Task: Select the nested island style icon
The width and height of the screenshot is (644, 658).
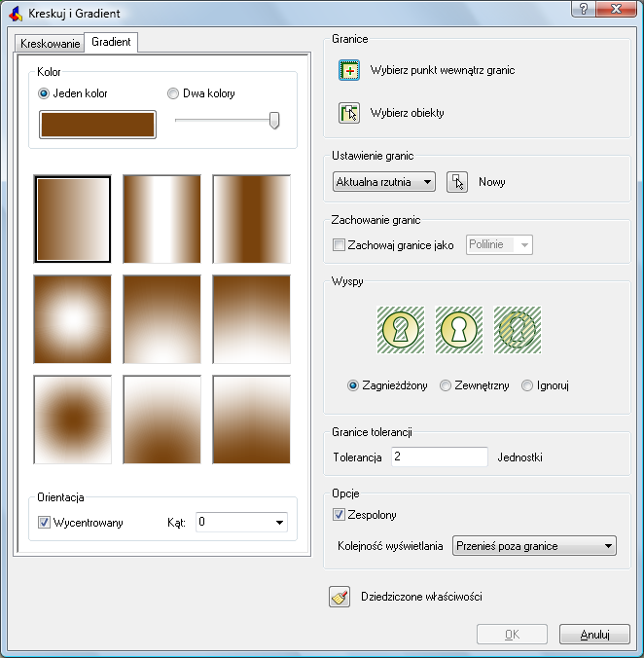Action: [401, 330]
